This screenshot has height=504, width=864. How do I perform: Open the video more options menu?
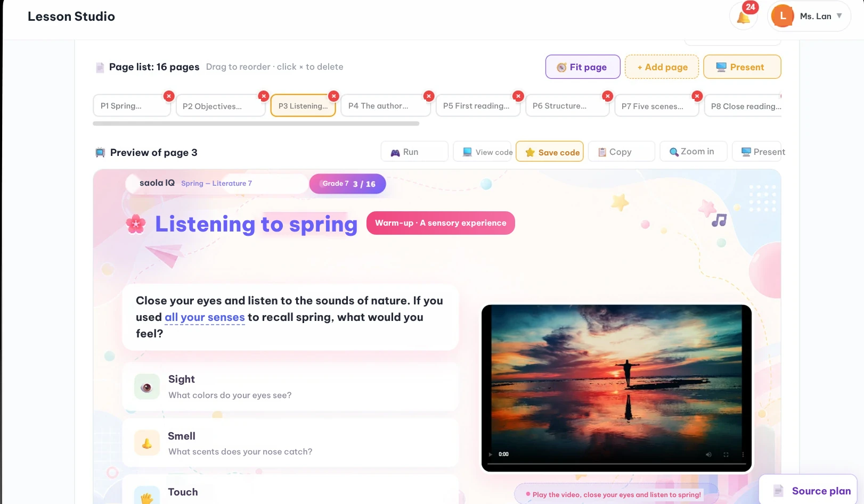(743, 455)
